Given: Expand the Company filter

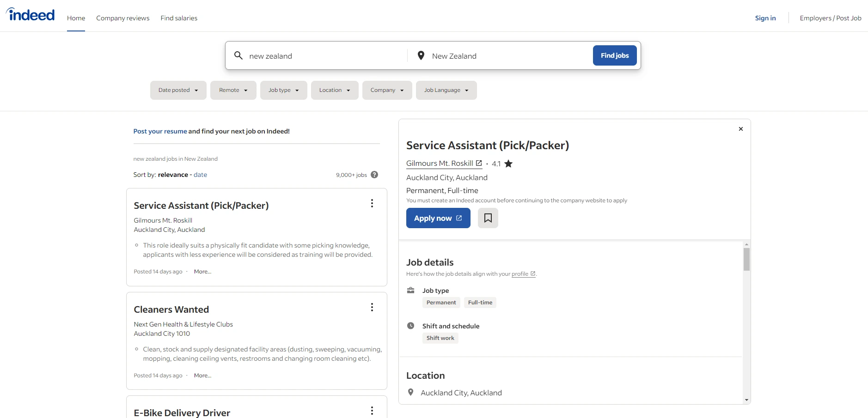Looking at the screenshot, I should (x=387, y=90).
